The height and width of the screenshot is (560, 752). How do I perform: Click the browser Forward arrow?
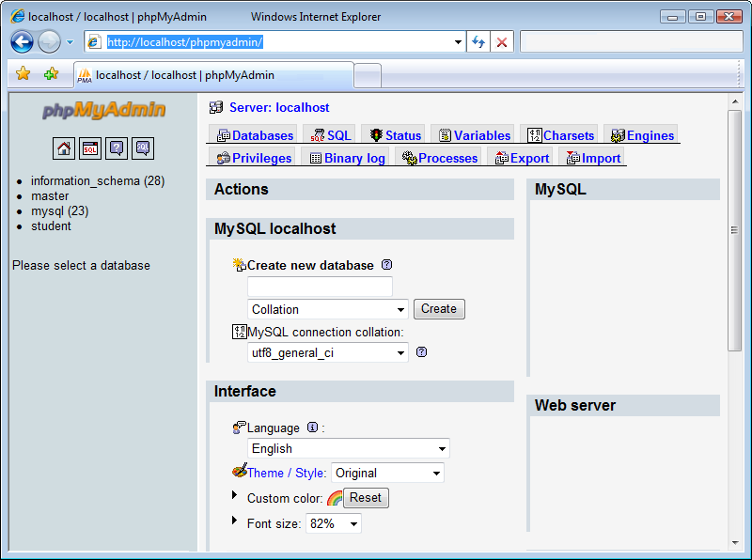pos(49,41)
